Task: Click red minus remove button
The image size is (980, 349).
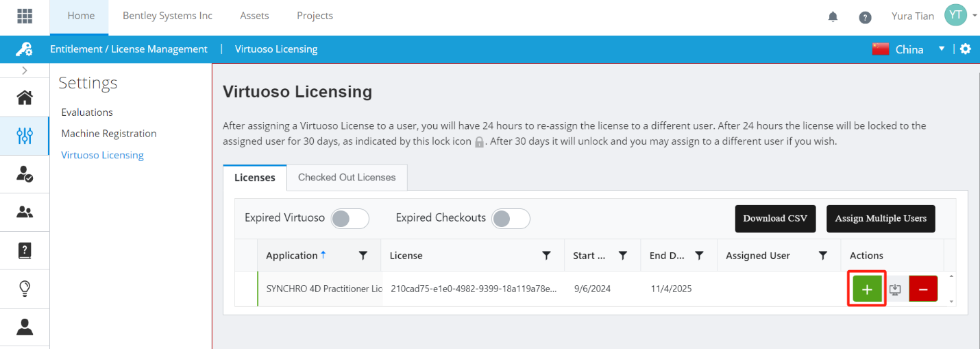Action: (923, 289)
